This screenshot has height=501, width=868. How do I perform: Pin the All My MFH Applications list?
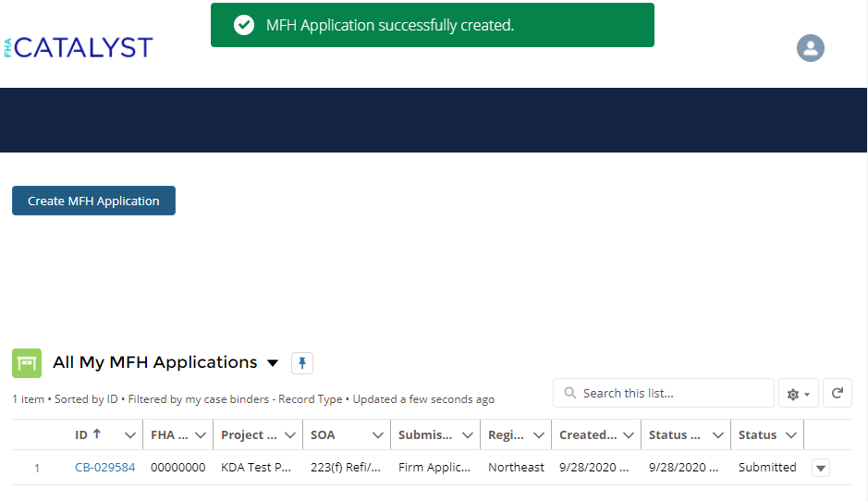(302, 363)
